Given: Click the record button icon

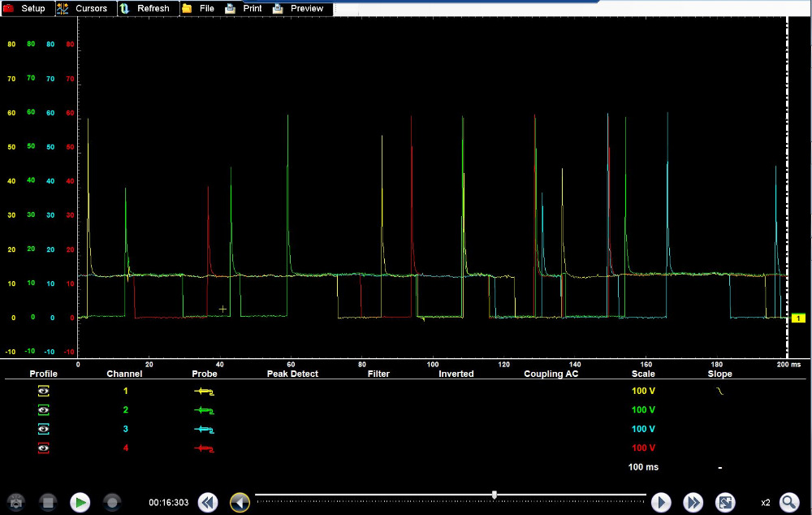Looking at the screenshot, I should tap(112, 502).
